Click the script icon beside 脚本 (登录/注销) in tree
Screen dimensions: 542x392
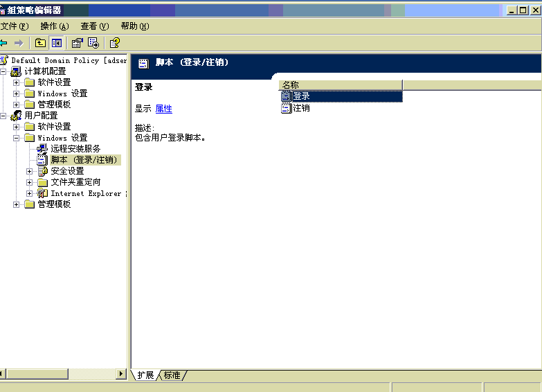coord(42,160)
